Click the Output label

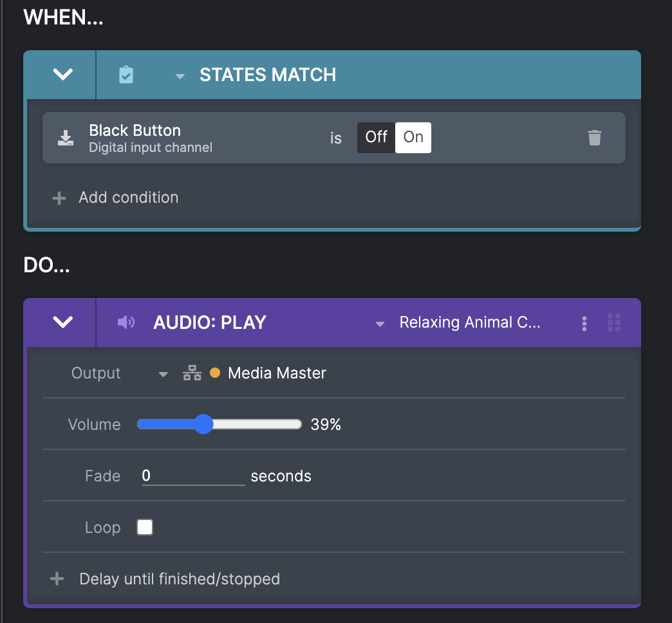point(96,373)
